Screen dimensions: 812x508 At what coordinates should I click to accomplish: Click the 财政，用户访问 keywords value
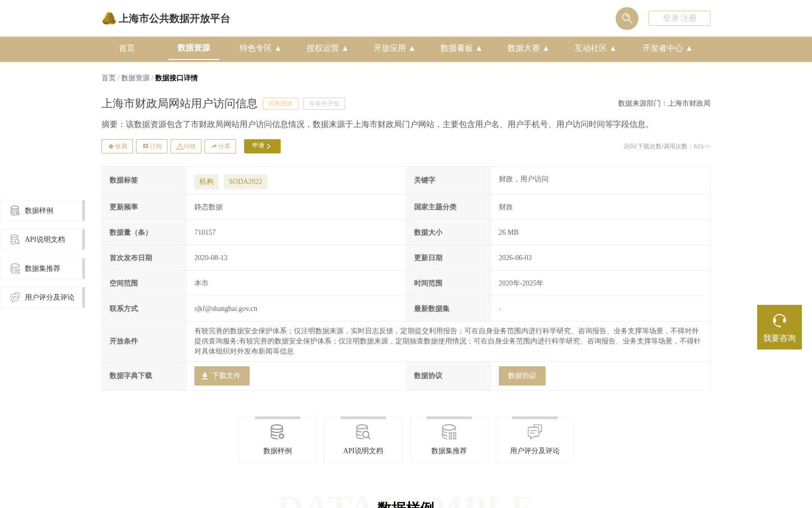point(523,179)
